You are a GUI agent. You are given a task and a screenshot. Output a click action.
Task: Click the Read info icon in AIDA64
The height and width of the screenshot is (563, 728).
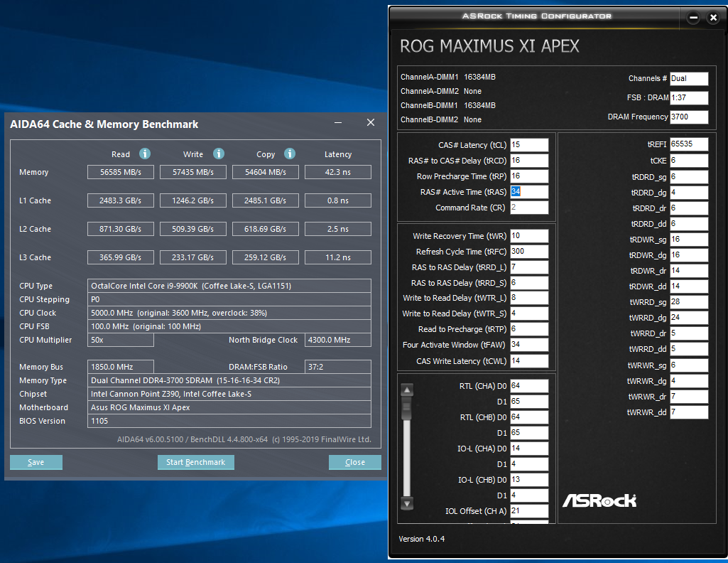click(145, 154)
